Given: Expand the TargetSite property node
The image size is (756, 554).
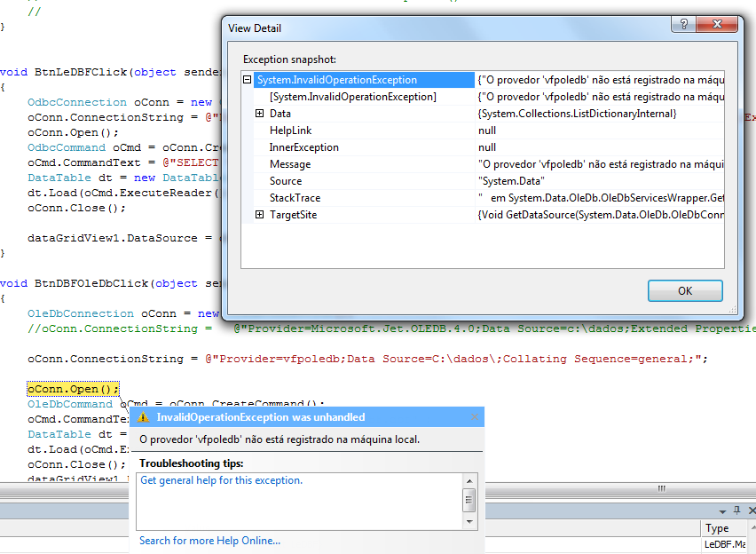Looking at the screenshot, I should coord(259,215).
